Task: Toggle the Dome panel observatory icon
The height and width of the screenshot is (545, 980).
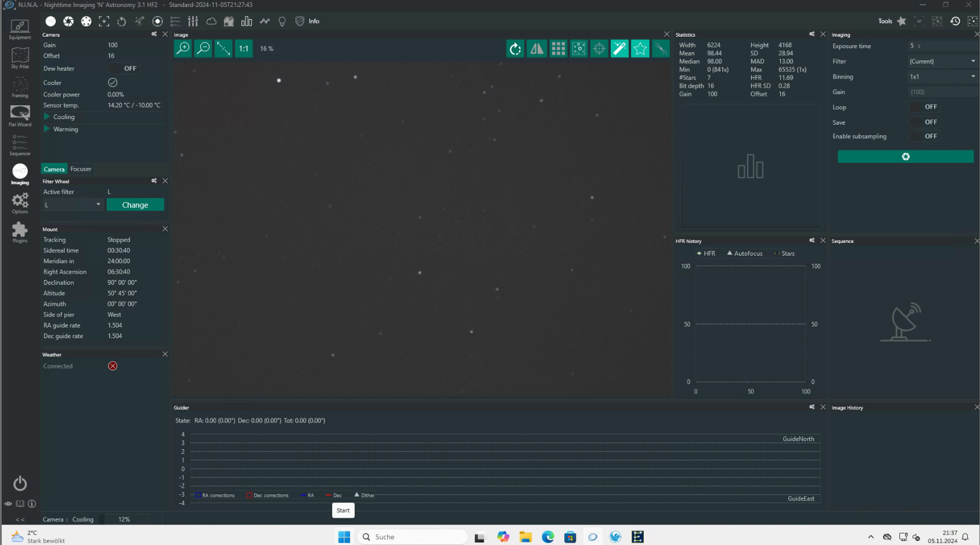Action: 229,21
